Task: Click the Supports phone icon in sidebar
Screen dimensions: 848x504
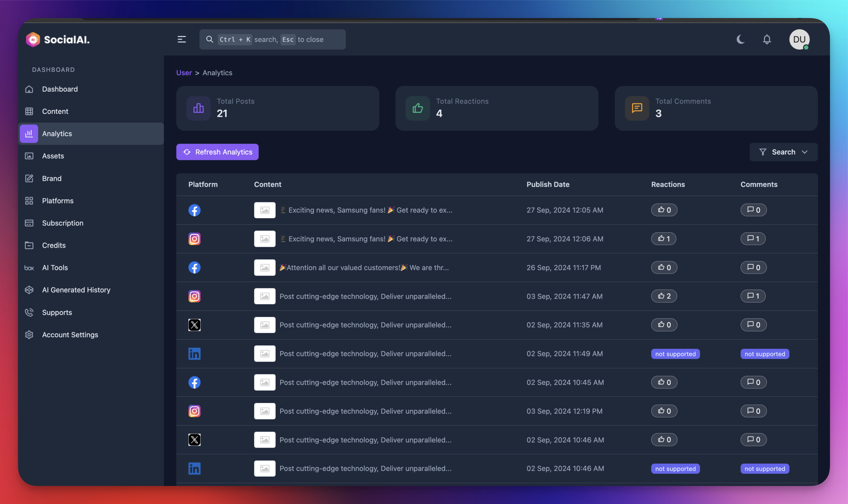Action: (29, 312)
